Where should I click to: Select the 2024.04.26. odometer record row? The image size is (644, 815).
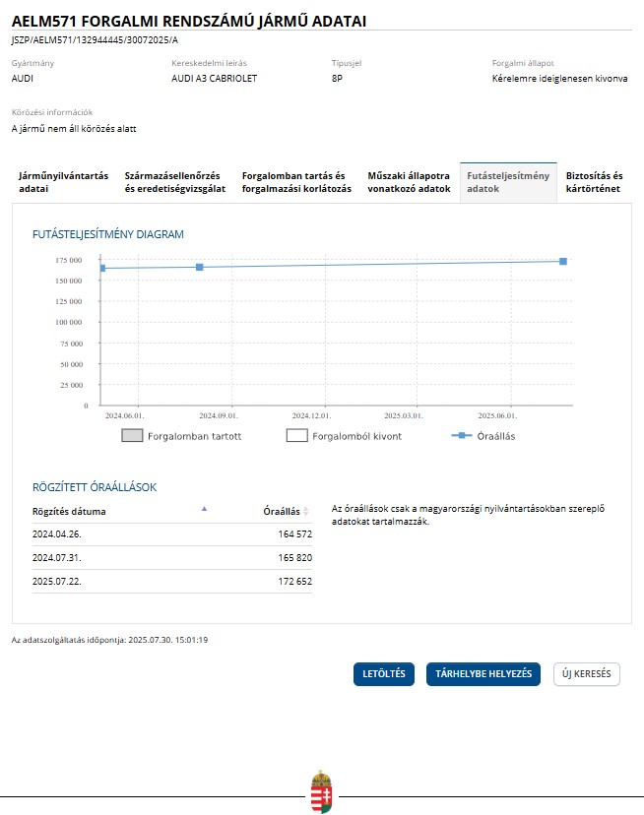pyautogui.click(x=172, y=533)
